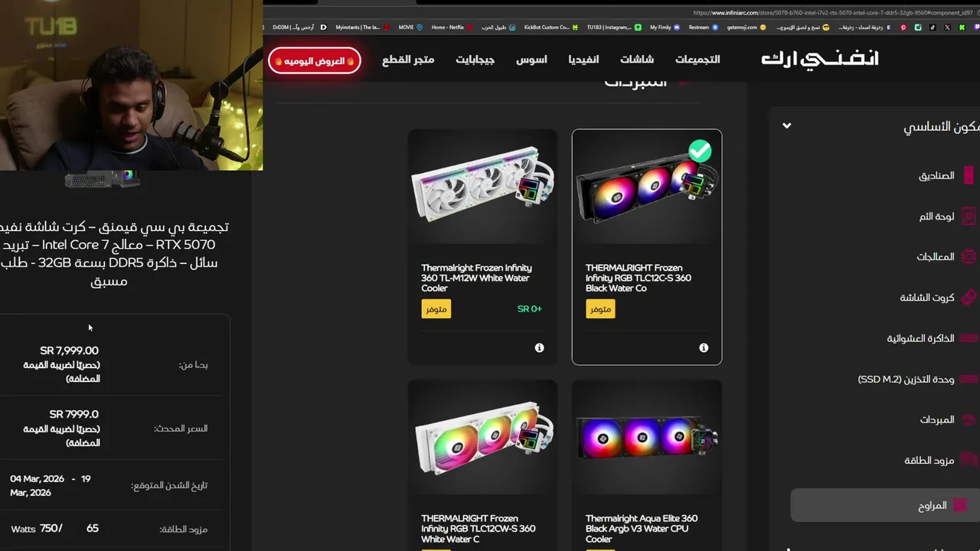This screenshot has height=551, width=980.
Task: Open the parts store (متجر القطع) menu
Action: [408, 59]
